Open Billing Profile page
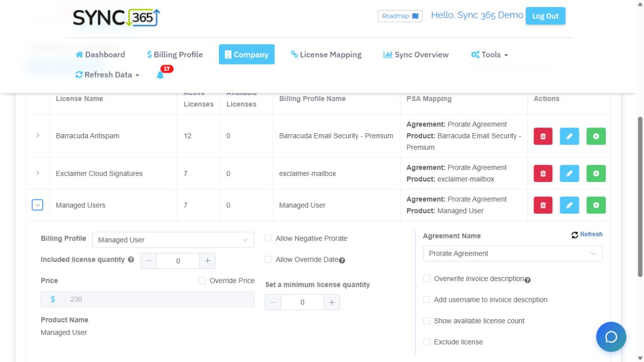This screenshot has width=644, height=362. 175,54
